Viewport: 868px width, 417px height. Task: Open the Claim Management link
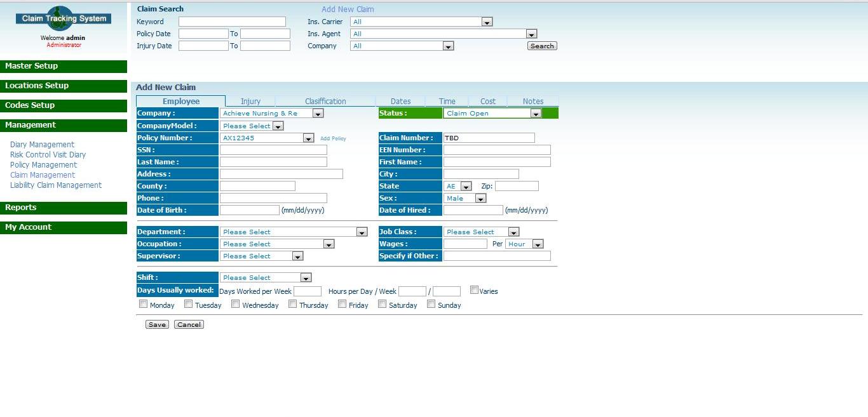[43, 175]
